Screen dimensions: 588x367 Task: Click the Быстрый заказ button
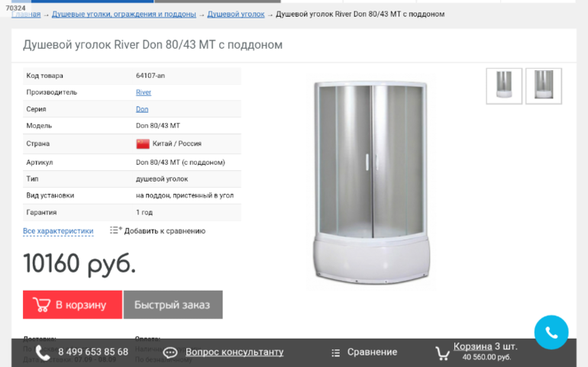[173, 304]
